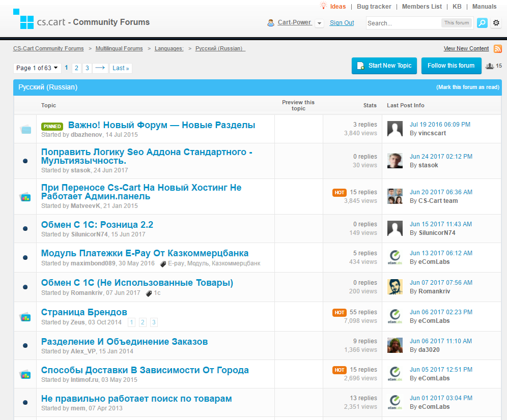The width and height of the screenshot is (507, 420).
Task: Open KB in top menu
Action: 457,7
